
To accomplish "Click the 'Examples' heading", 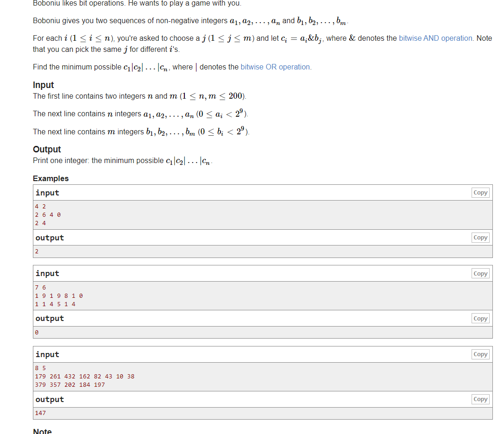I will 51,178.
